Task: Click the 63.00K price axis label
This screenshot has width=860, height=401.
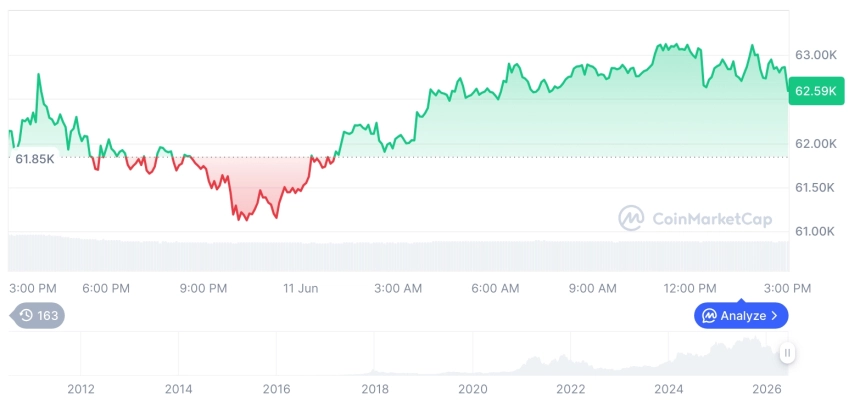Action: 816,55
